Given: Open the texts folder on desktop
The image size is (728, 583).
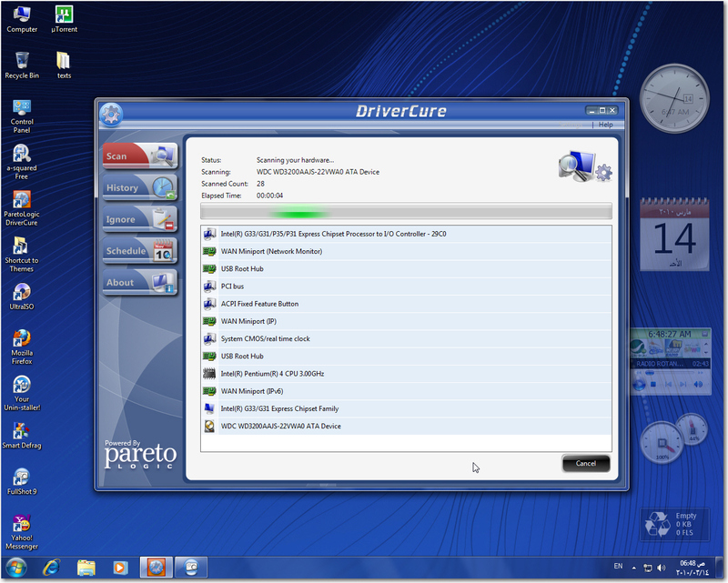Looking at the screenshot, I should pos(64,65).
